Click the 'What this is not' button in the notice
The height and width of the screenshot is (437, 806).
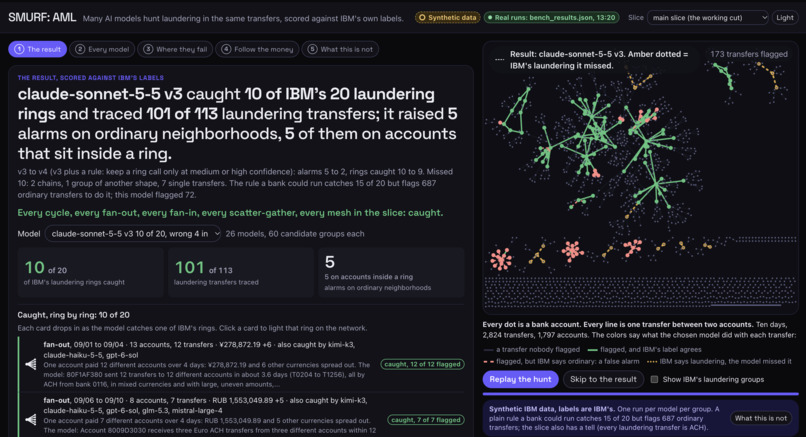(x=761, y=418)
